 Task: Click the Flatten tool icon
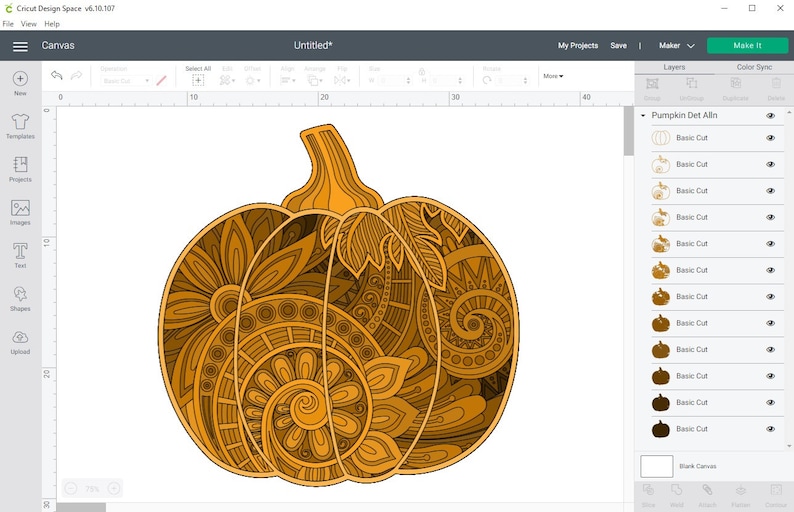pyautogui.click(x=740, y=490)
